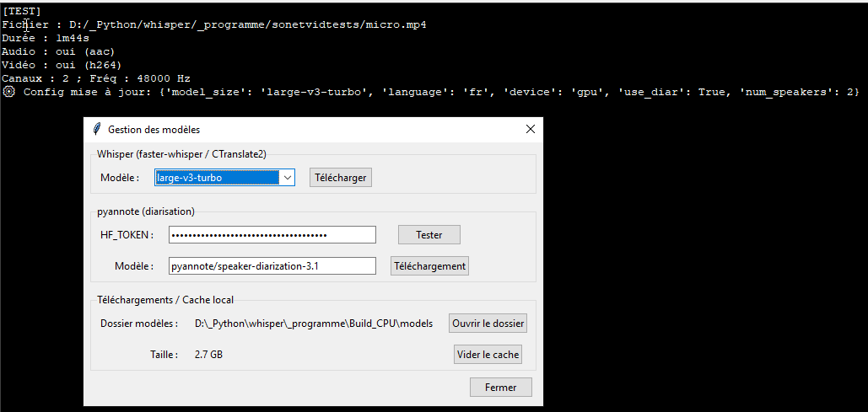Viewport: 868px width, 412px height.
Task: Click the 'Gestion des modèles' title bar text
Action: [x=154, y=130]
